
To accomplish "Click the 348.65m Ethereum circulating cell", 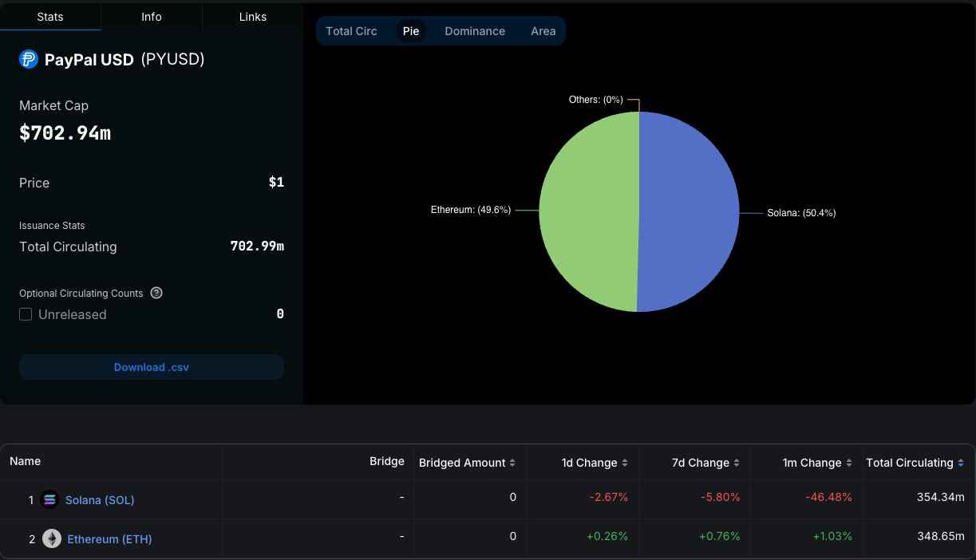I will [x=940, y=536].
